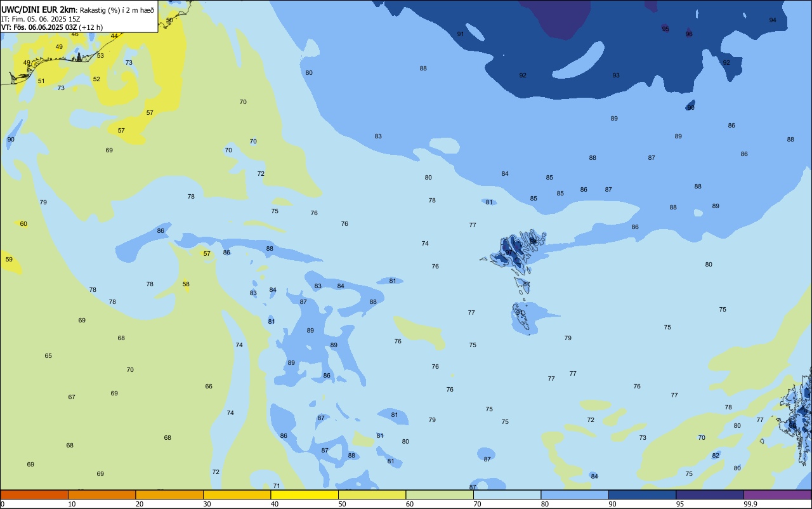
Task: Click the purple legend swatch above 99.9
Action: [x=778, y=494]
